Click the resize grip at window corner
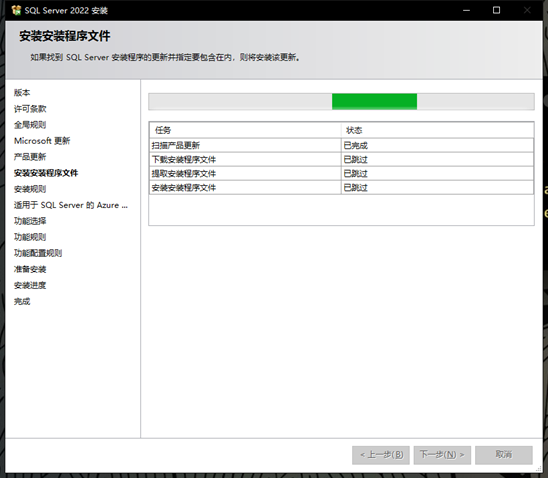Screen dimensions: 548x478 click(539, 469)
